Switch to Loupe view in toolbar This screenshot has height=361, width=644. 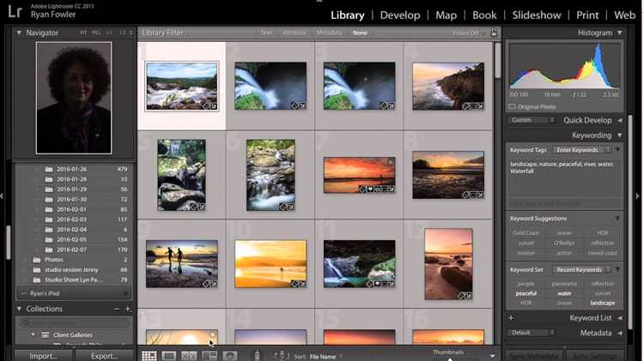tap(169, 356)
